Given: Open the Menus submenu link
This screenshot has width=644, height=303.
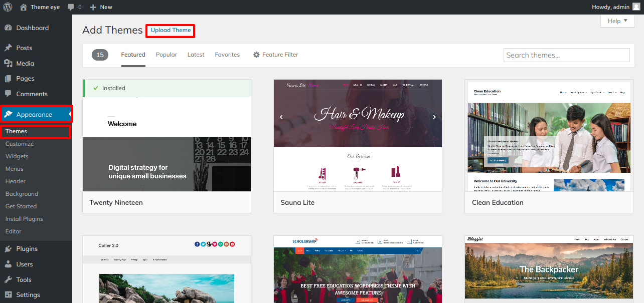Looking at the screenshot, I should coord(15,169).
